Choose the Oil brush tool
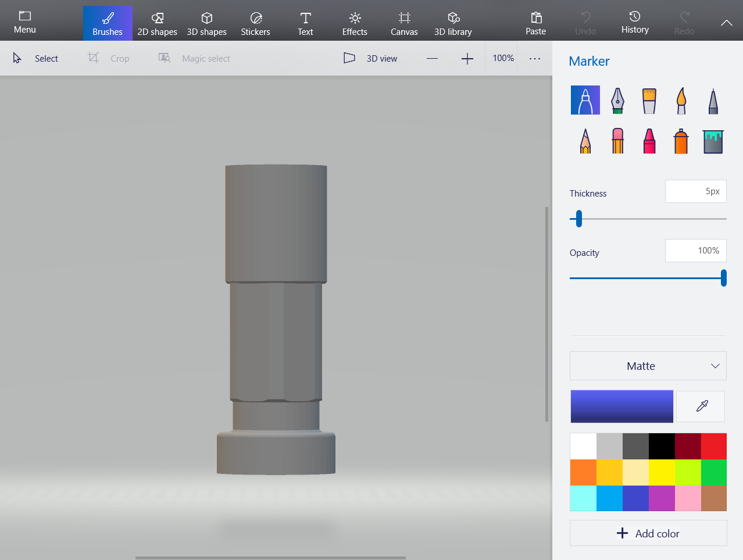This screenshot has height=560, width=743. click(x=649, y=101)
